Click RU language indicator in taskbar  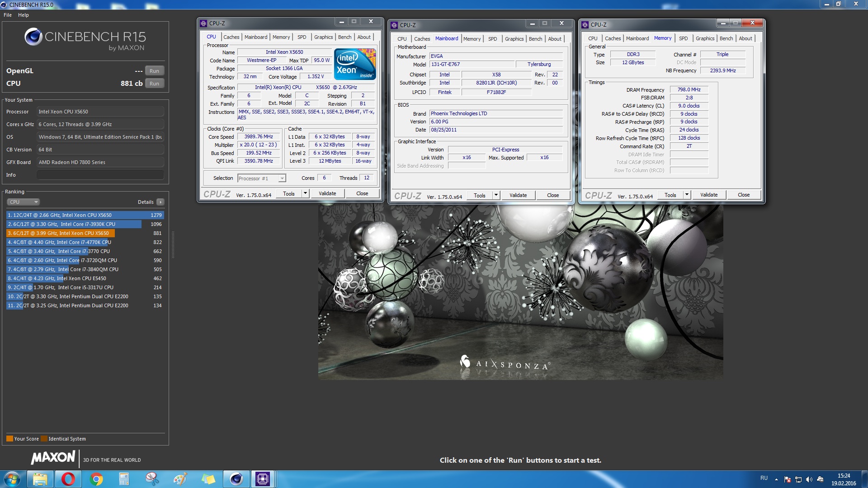tap(764, 478)
